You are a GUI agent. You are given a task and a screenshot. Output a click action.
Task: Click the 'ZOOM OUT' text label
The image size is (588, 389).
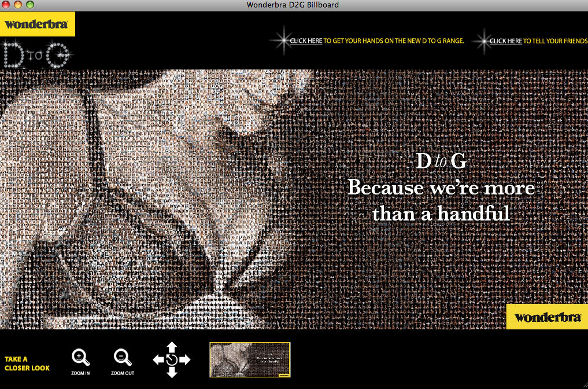point(123,373)
